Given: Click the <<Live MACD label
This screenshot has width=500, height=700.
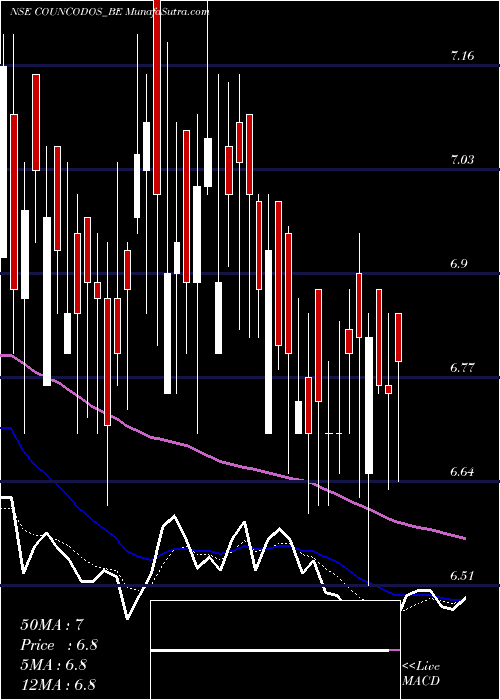Looking at the screenshot, I should [421, 674].
